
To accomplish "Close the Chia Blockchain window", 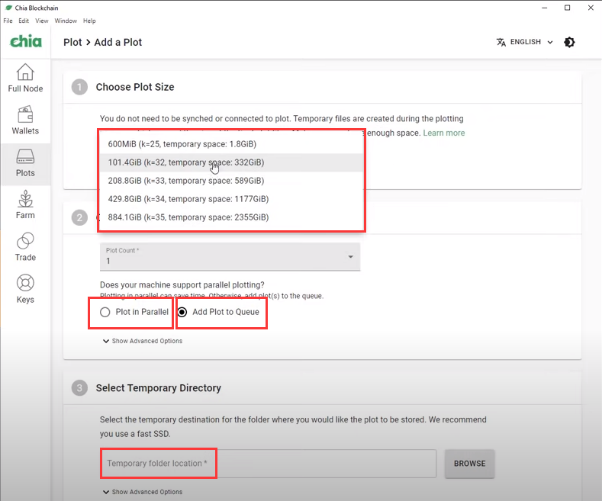I will point(590,8).
